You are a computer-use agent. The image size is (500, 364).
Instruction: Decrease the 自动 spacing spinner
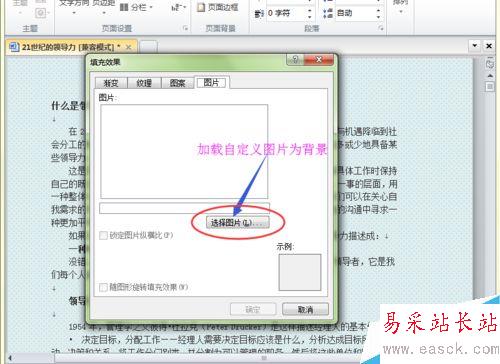(378, 17)
